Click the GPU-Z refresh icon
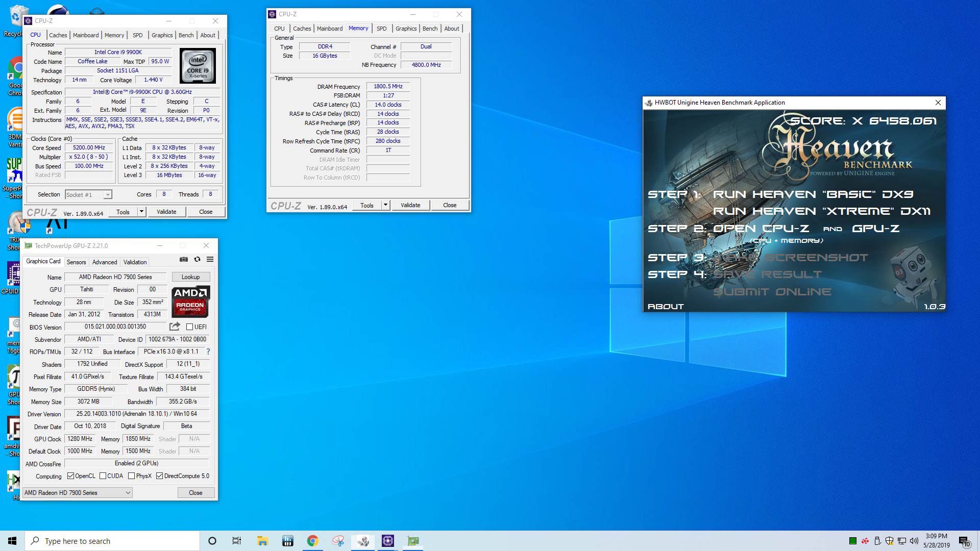The width and height of the screenshot is (980, 551). 197,259
